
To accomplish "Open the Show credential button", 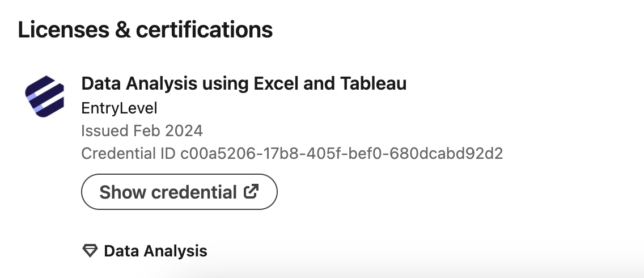I will point(180,192).
